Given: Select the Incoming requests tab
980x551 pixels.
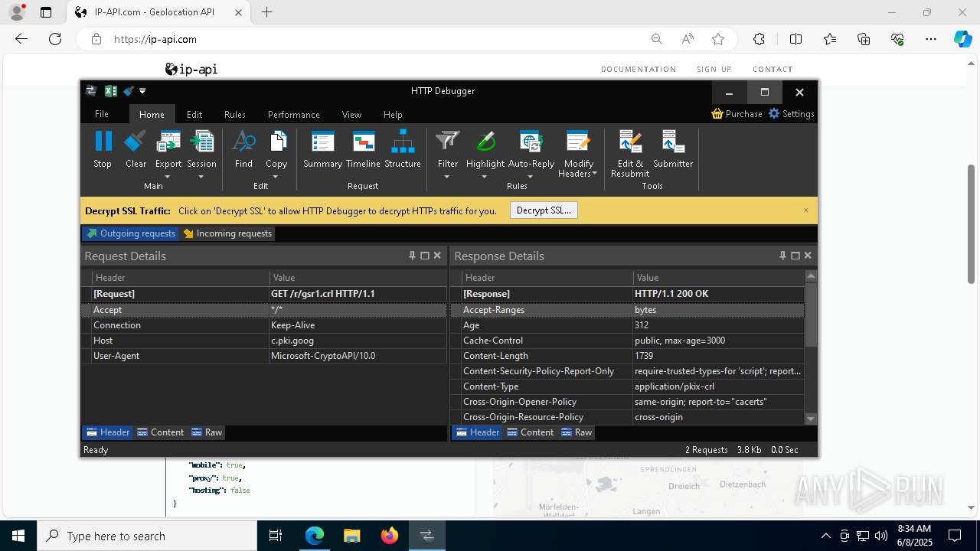Looking at the screenshot, I should tap(227, 233).
